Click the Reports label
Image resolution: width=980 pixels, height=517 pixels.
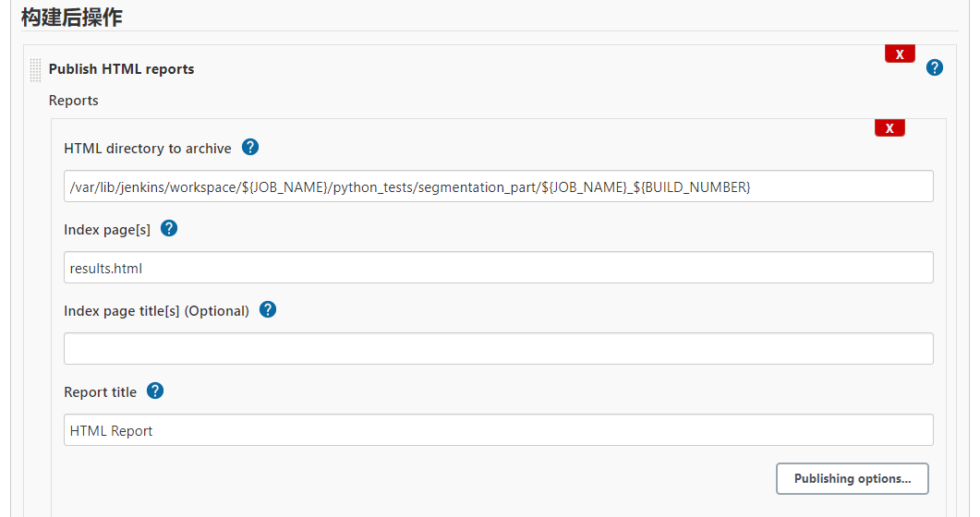73,100
